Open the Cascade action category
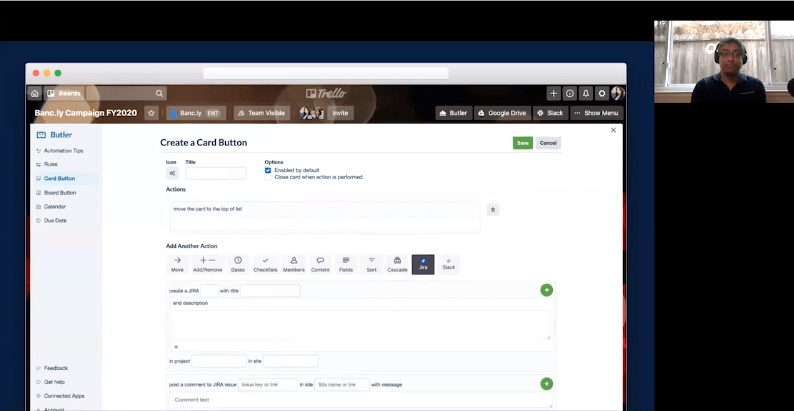 tap(397, 264)
